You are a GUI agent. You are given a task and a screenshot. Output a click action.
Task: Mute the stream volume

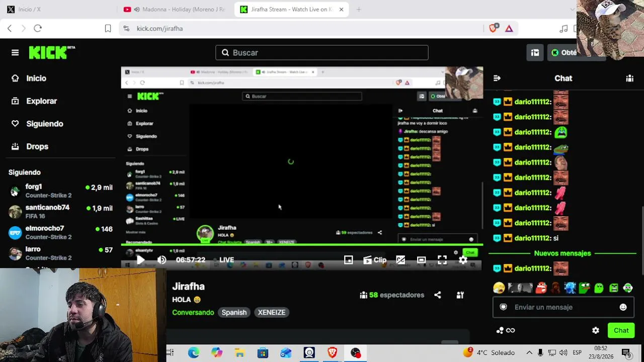[x=162, y=260]
